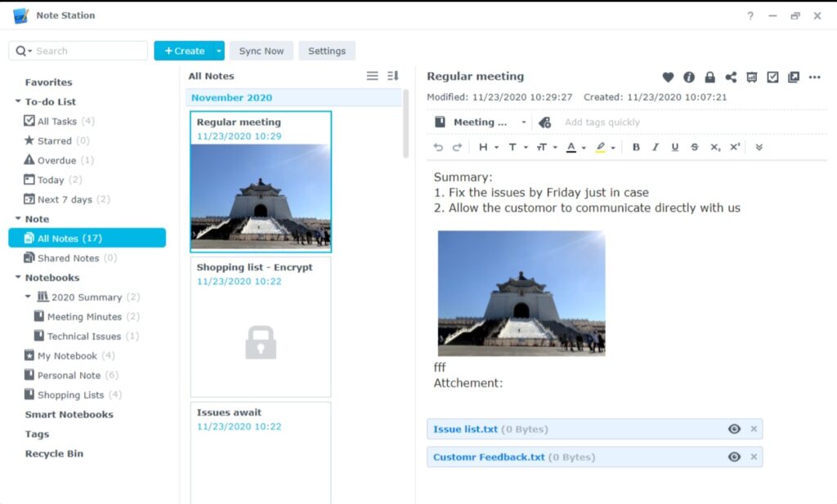
Task: Share the Regular meeting note
Action: click(x=731, y=77)
